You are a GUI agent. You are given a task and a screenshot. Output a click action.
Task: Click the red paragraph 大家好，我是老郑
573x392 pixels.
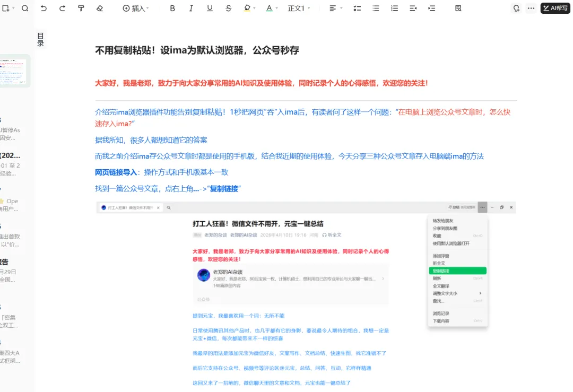pos(261,83)
